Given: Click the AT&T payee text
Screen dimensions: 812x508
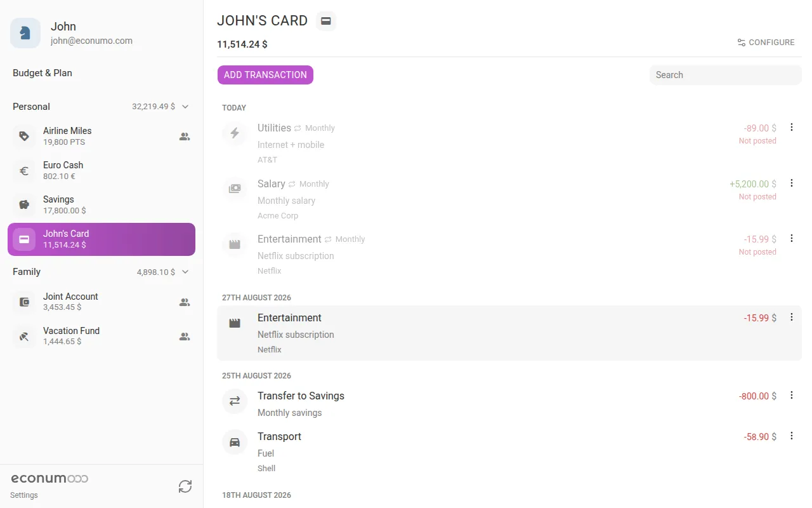Looking at the screenshot, I should coord(267,159).
